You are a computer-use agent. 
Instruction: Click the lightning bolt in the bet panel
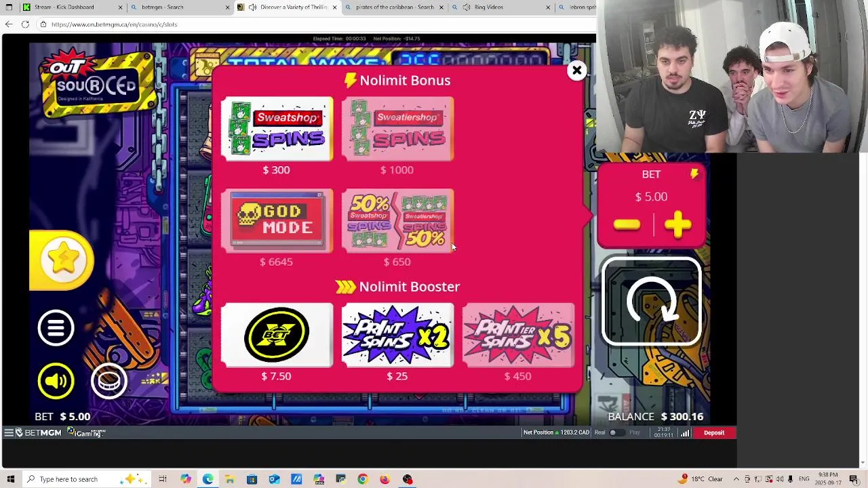(694, 174)
